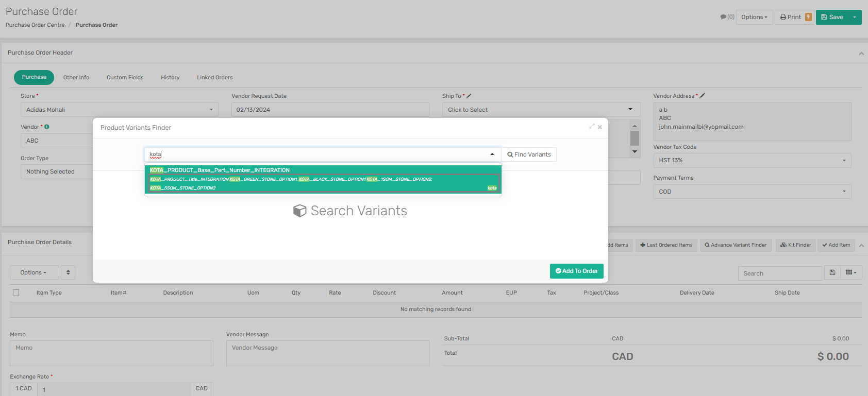
Task: Click the pencil icon beside Ship To
Action: 469,96
